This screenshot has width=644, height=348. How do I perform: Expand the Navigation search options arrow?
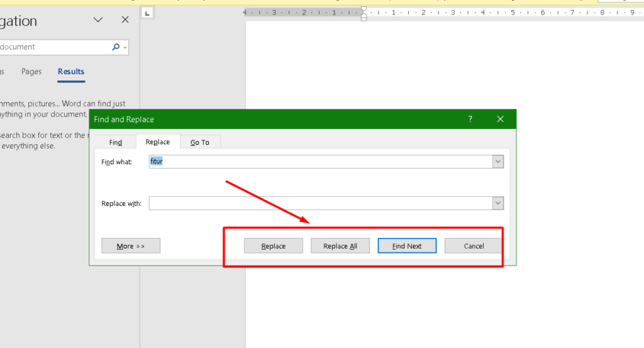tap(126, 47)
